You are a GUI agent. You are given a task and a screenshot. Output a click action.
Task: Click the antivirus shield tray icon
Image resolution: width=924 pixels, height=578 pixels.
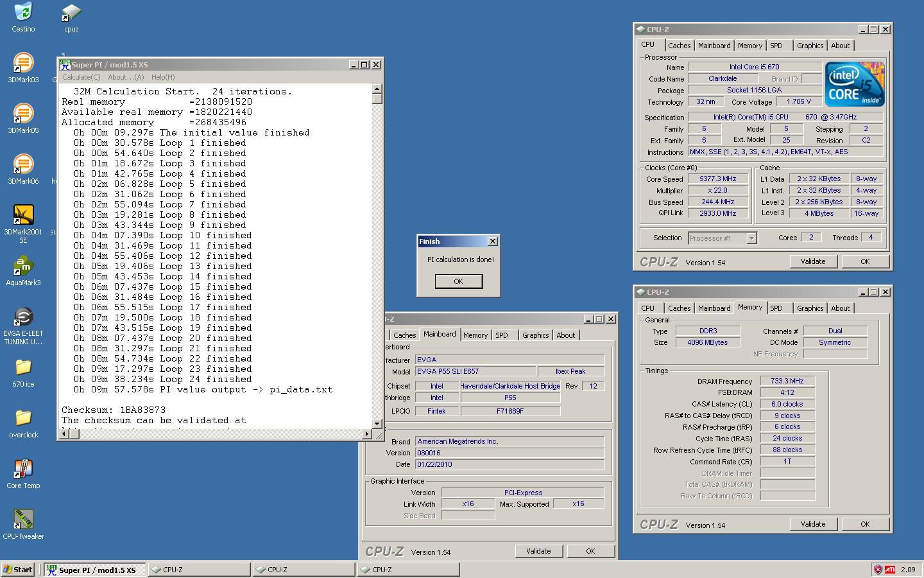pos(878,569)
